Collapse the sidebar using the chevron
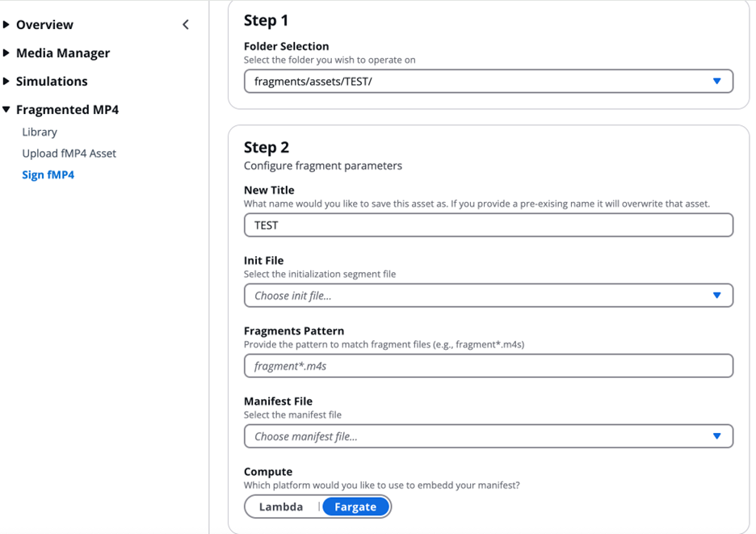 185,24
